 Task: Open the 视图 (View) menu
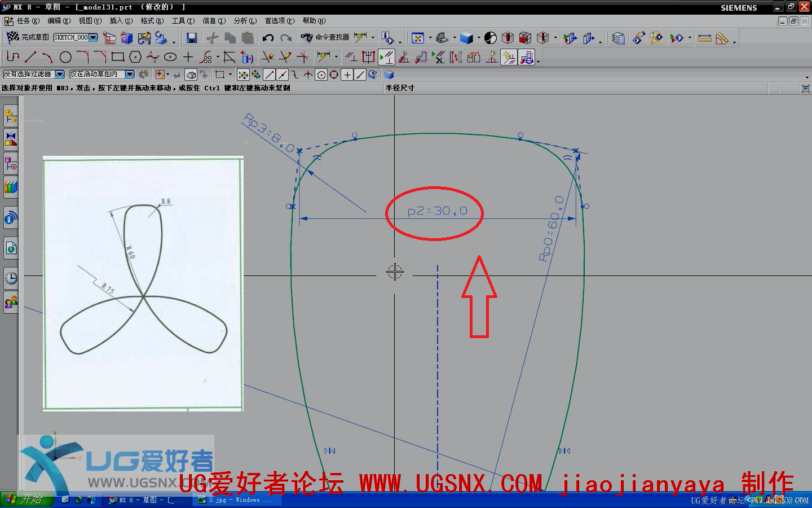pyautogui.click(x=90, y=21)
